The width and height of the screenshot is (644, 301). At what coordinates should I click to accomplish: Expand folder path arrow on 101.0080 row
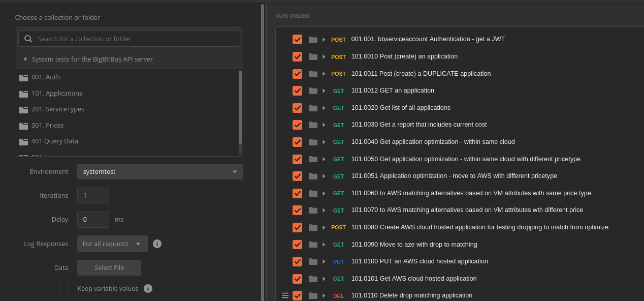pyautogui.click(x=324, y=227)
